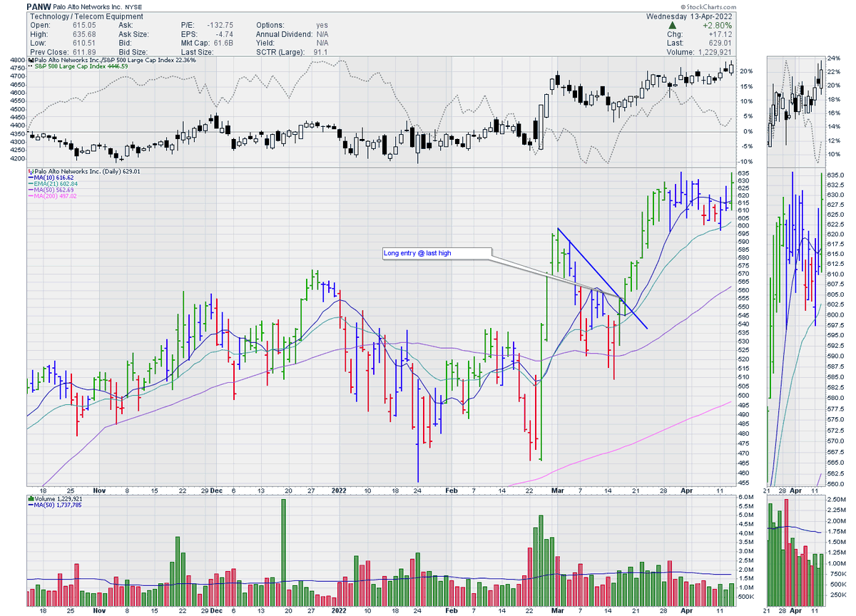856x616 pixels.
Task: Click the 'Nov' date label on the x-axis
Action: (x=98, y=492)
